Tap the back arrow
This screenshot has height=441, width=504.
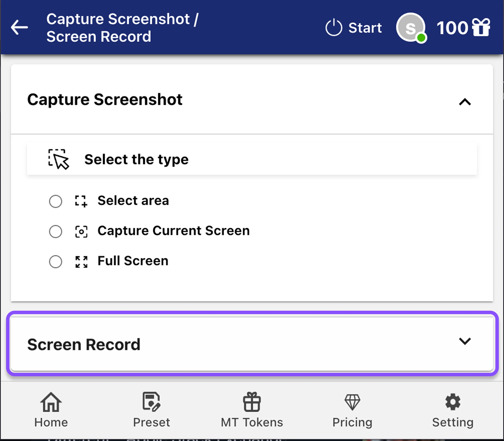click(19, 27)
